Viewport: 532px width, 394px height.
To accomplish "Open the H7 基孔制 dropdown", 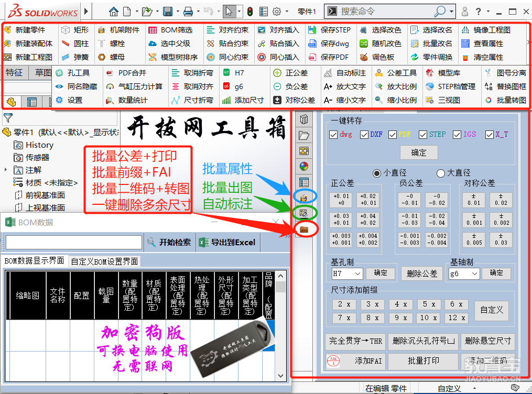I will tap(347, 273).
